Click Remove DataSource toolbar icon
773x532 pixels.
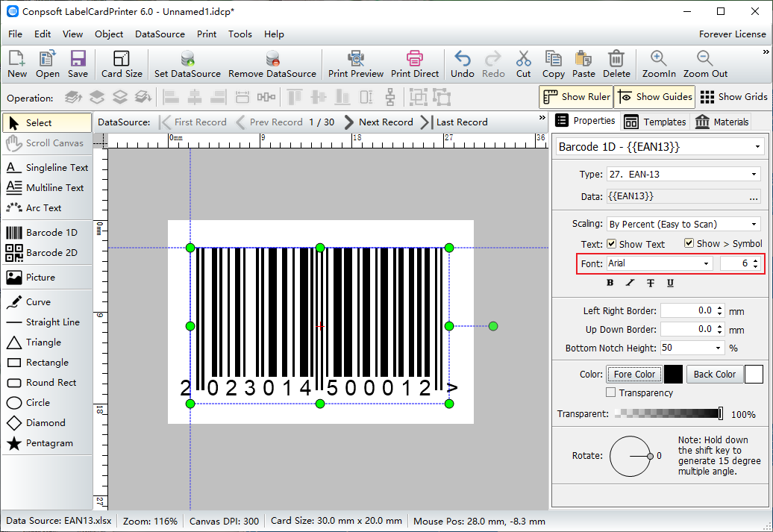click(x=272, y=64)
